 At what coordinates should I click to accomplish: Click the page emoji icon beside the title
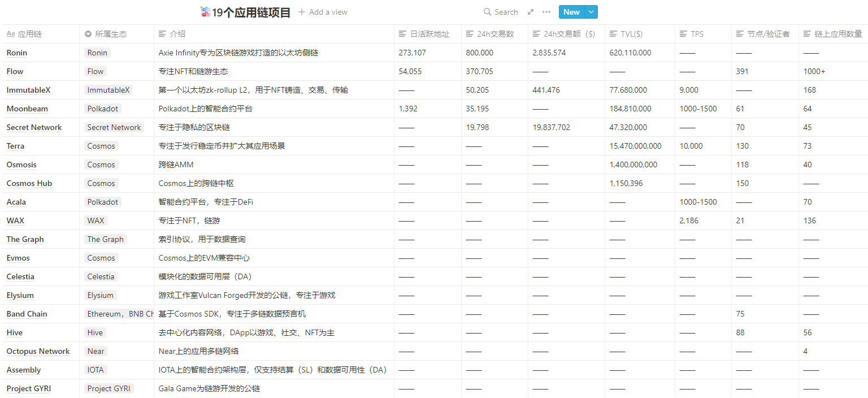click(206, 12)
